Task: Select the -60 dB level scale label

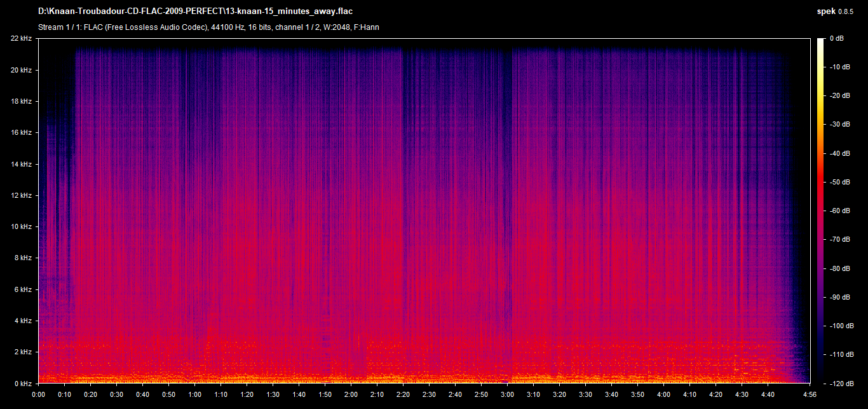Action: (840, 211)
